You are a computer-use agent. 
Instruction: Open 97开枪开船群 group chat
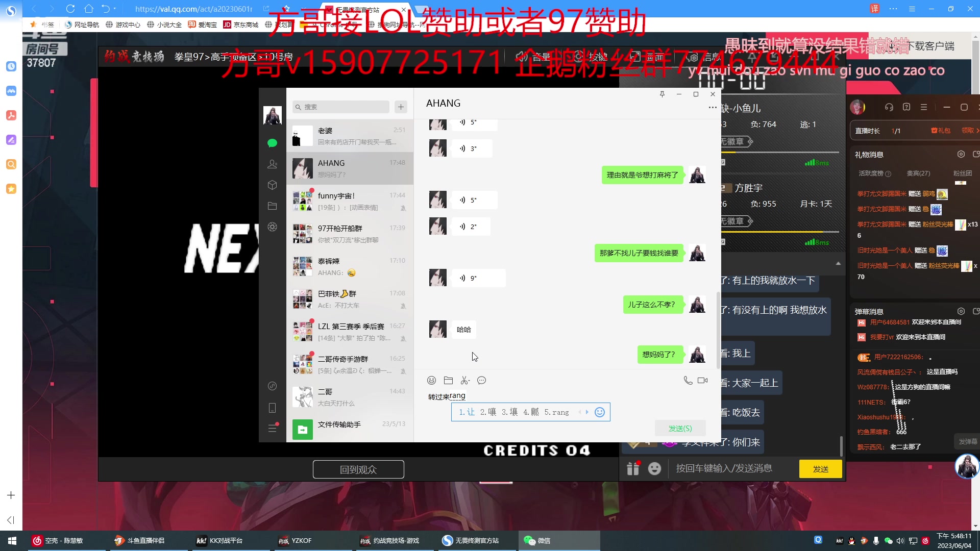[x=350, y=234]
